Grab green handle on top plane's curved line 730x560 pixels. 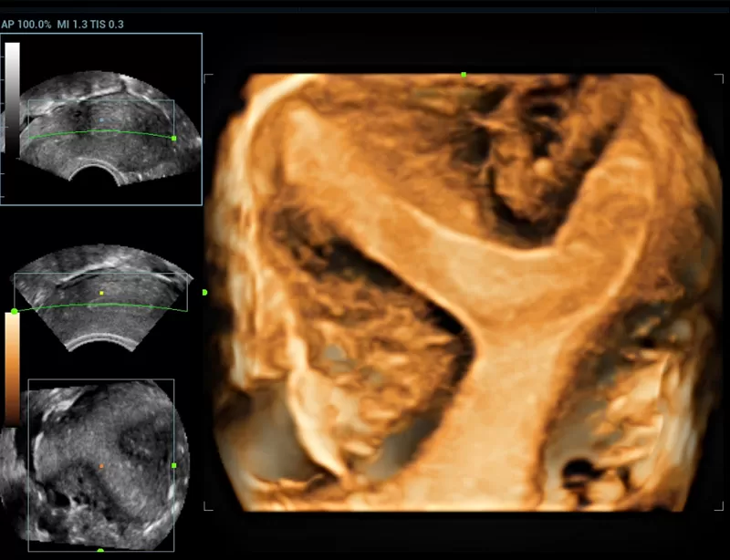coord(173,138)
